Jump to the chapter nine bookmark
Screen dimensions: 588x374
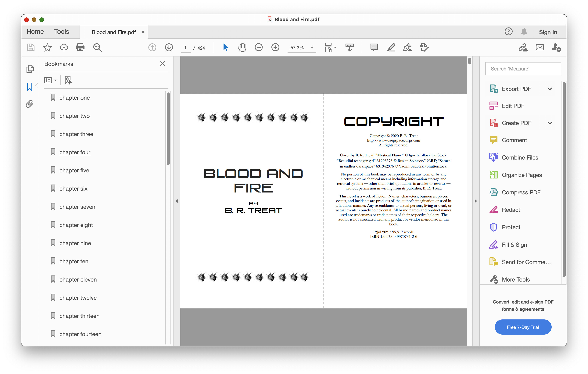tap(75, 243)
